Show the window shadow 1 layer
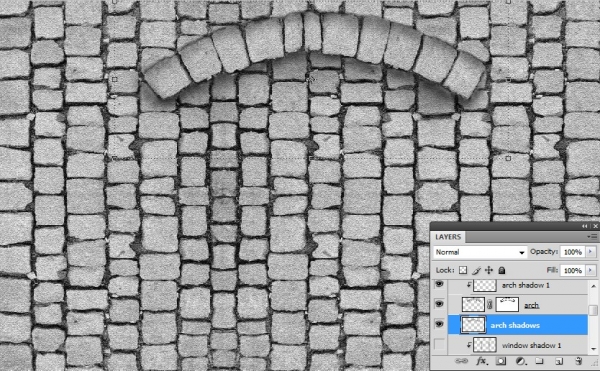 pos(439,345)
